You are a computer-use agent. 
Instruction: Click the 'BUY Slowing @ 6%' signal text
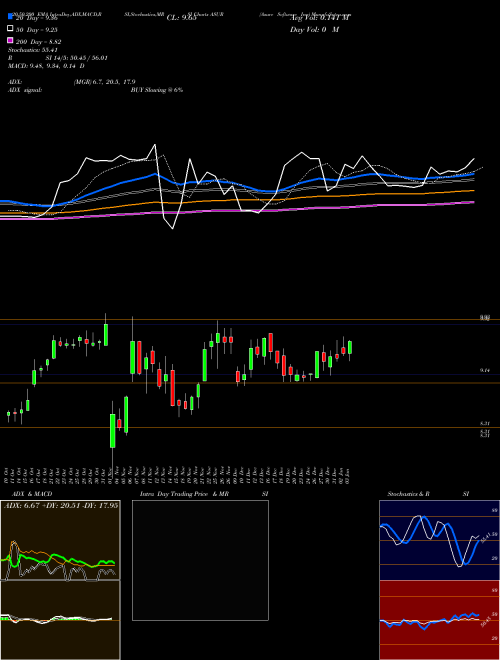point(157,90)
